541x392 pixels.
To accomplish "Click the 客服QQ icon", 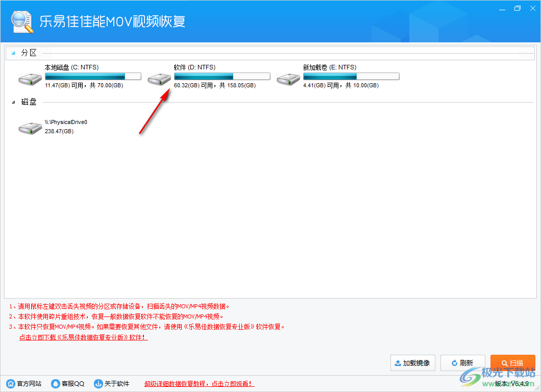I will 55,383.
